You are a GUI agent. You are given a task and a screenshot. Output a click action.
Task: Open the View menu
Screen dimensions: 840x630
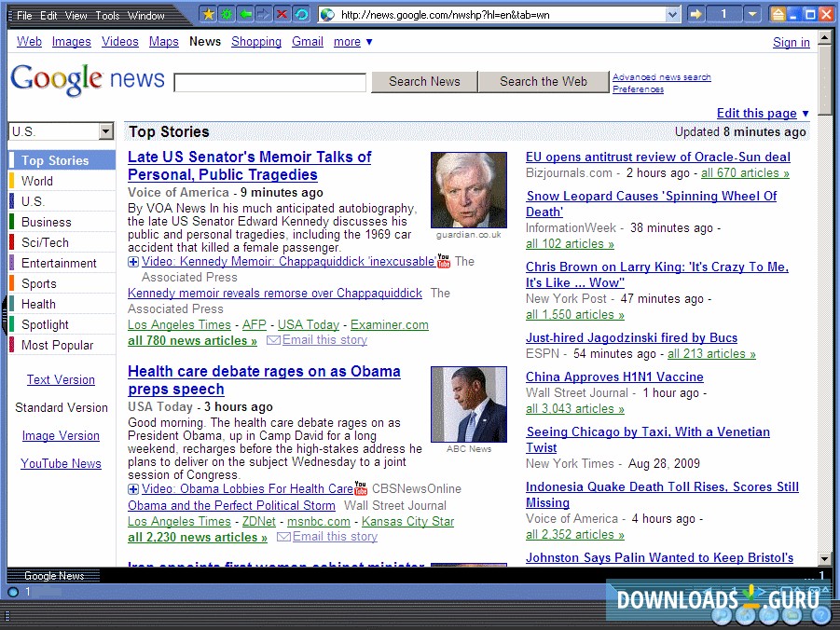(x=76, y=16)
